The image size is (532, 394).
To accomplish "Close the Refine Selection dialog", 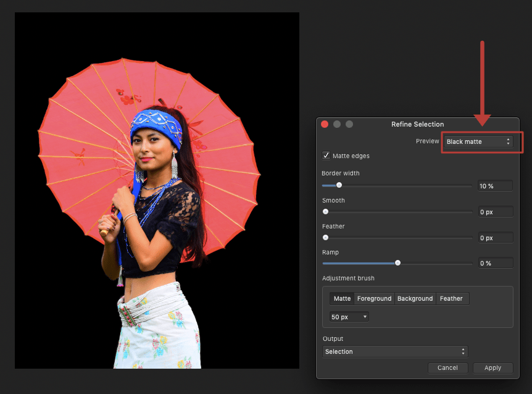I will click(325, 124).
